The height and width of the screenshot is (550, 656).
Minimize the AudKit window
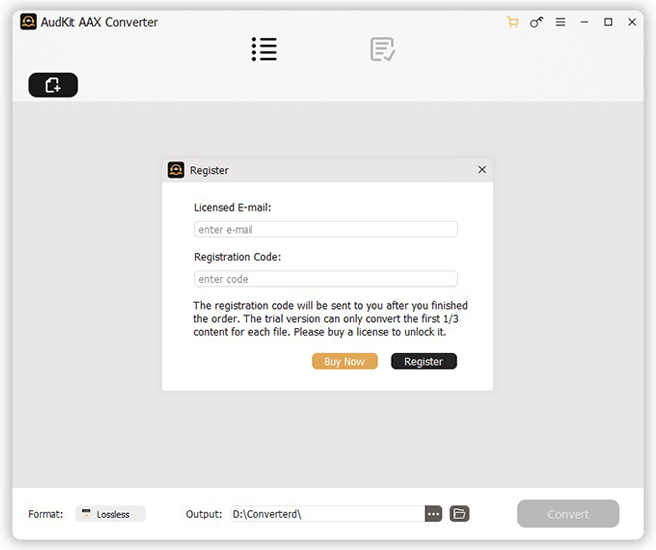click(x=584, y=22)
